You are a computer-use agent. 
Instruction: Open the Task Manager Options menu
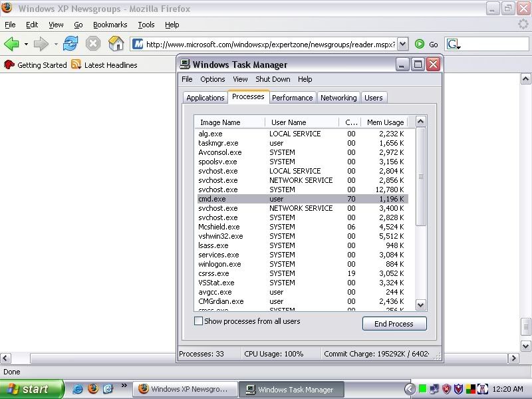pos(213,79)
